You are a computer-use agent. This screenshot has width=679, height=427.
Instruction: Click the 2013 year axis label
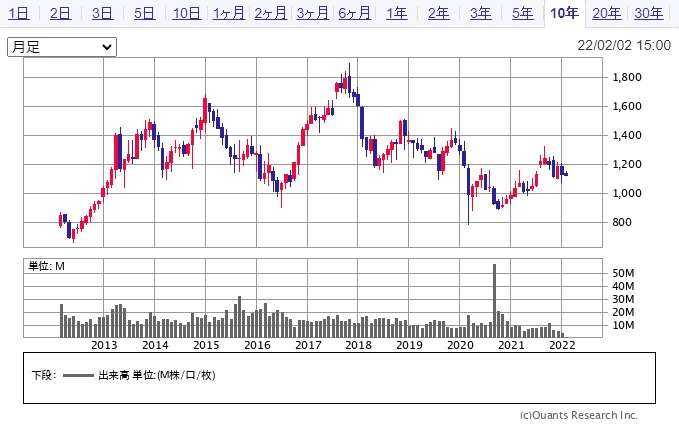click(x=104, y=345)
